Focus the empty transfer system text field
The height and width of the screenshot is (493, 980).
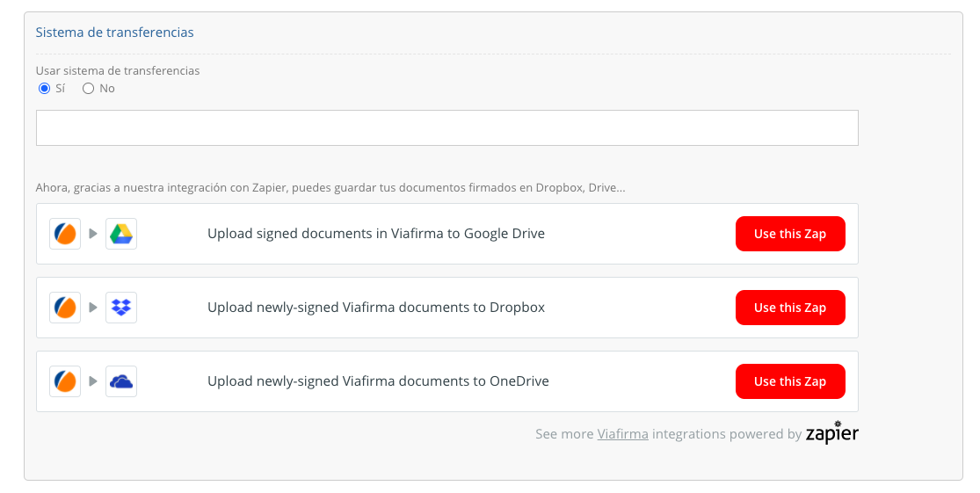click(x=446, y=128)
